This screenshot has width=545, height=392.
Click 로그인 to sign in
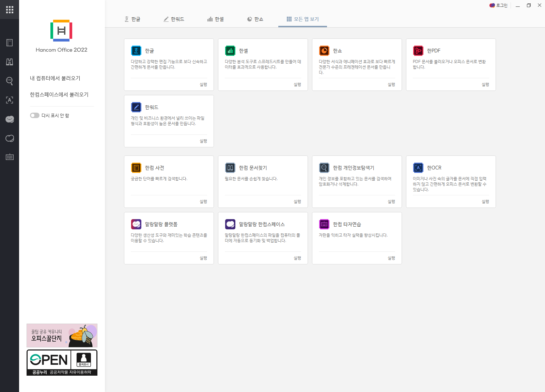point(498,5)
